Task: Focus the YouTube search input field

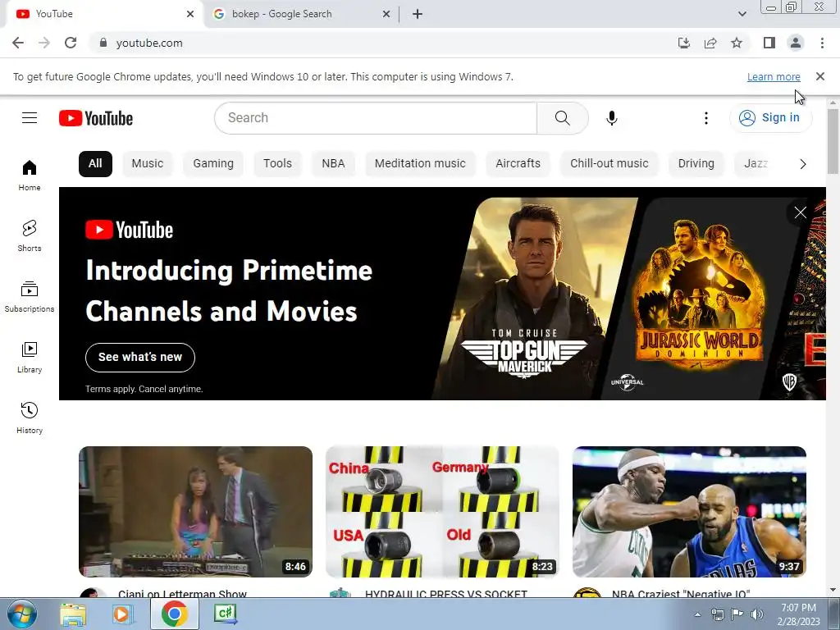Action: point(376,118)
